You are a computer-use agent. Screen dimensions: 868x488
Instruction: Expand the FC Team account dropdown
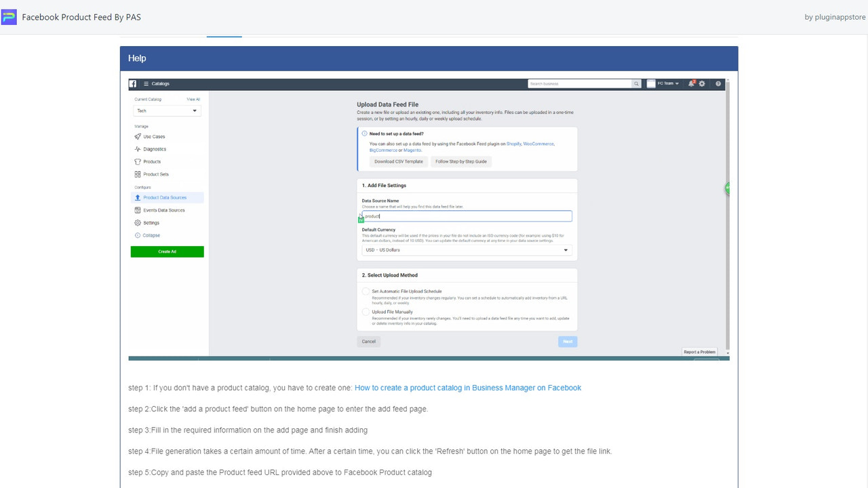663,83
